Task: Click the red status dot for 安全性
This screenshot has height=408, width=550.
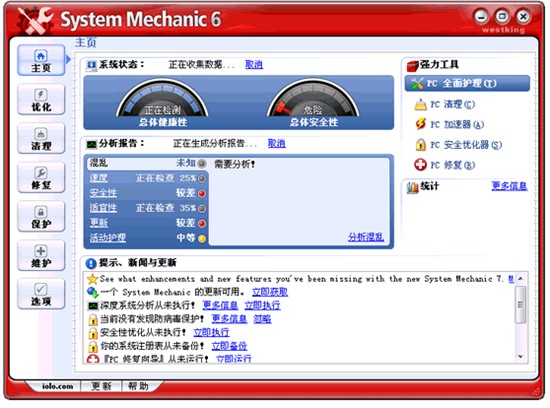Action: coord(202,193)
